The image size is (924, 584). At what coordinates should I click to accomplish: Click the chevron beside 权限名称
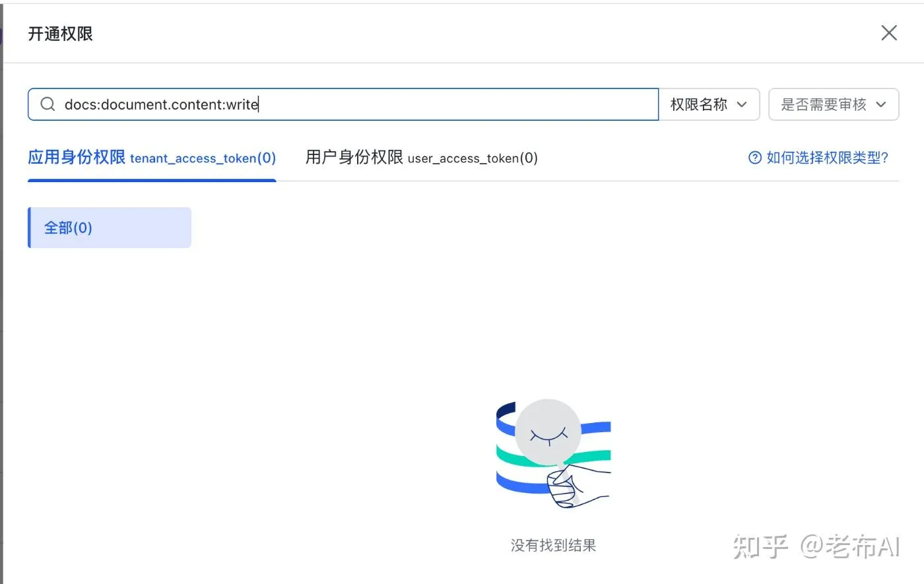pos(742,104)
